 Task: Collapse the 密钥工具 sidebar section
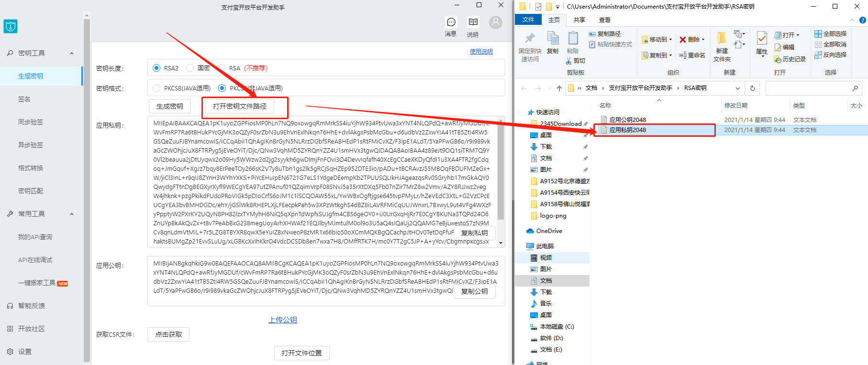[x=72, y=53]
